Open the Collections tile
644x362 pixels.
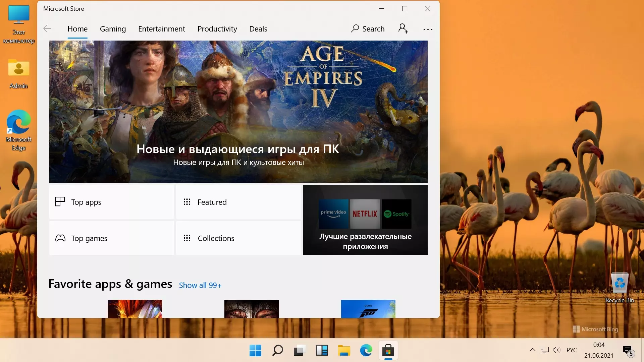[238, 238]
